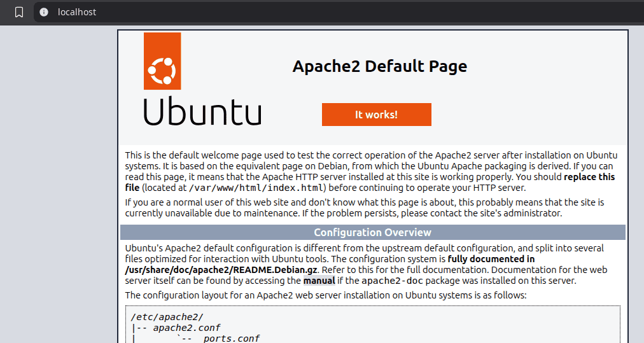Click the ports.conf entry in config tree
This screenshot has height=343, width=644.
pyautogui.click(x=232, y=339)
